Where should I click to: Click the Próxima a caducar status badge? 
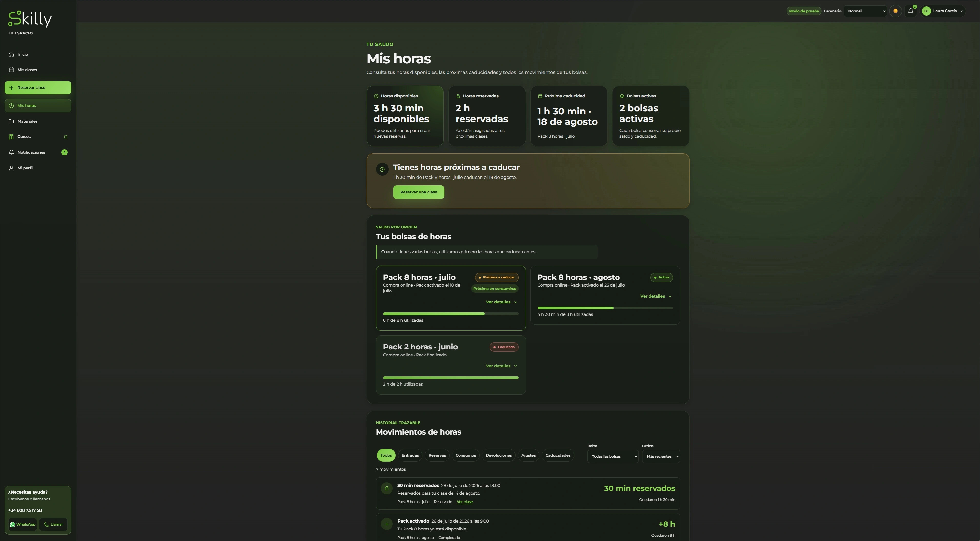497,277
